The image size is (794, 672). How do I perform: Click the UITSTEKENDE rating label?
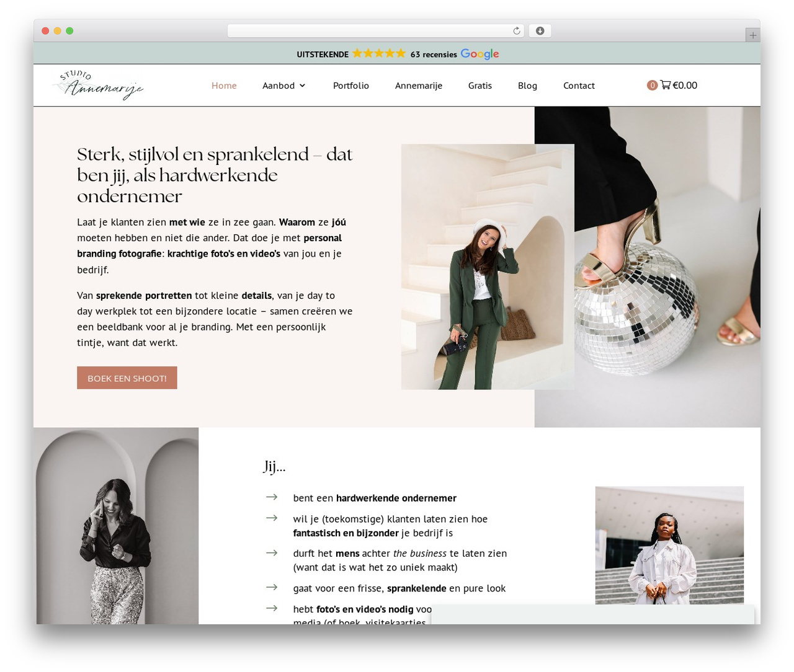[x=323, y=55]
